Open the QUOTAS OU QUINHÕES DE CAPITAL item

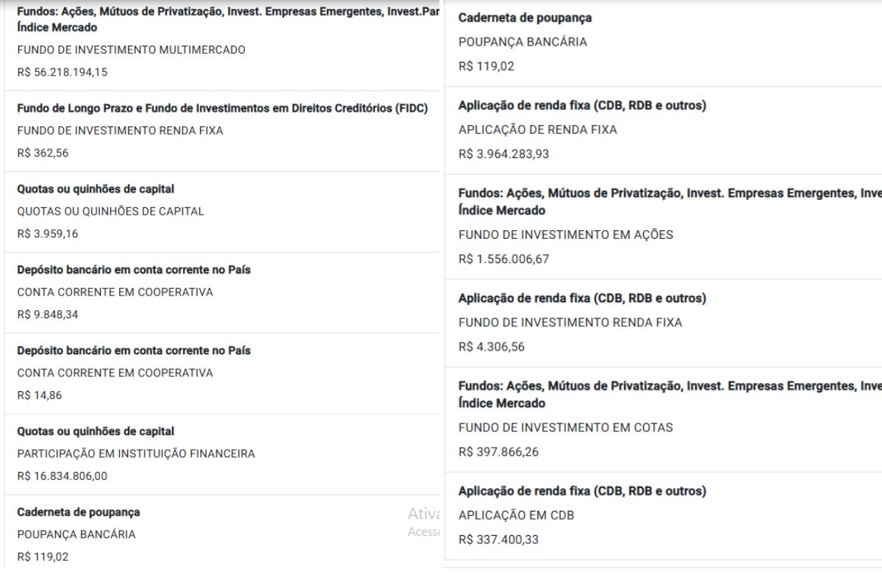pyautogui.click(x=110, y=212)
